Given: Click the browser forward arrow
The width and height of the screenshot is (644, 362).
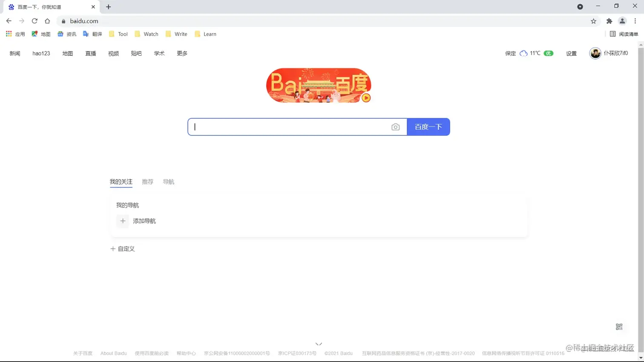Looking at the screenshot, I should [22, 21].
